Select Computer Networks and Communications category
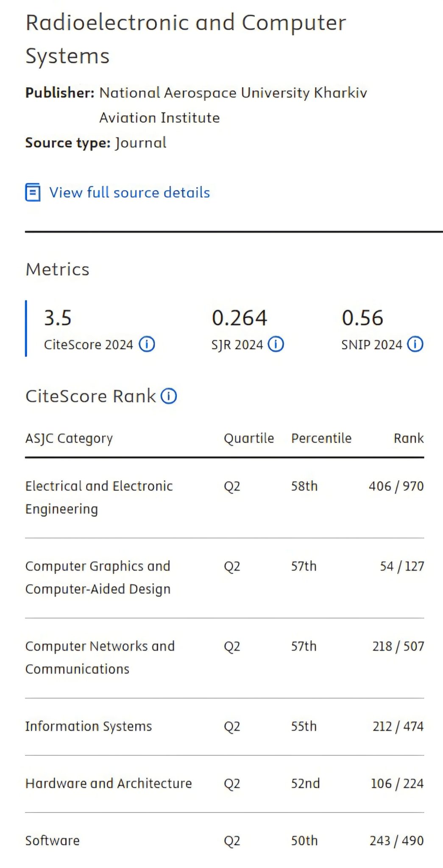Viewport: 443px width, 868px height. (x=100, y=657)
